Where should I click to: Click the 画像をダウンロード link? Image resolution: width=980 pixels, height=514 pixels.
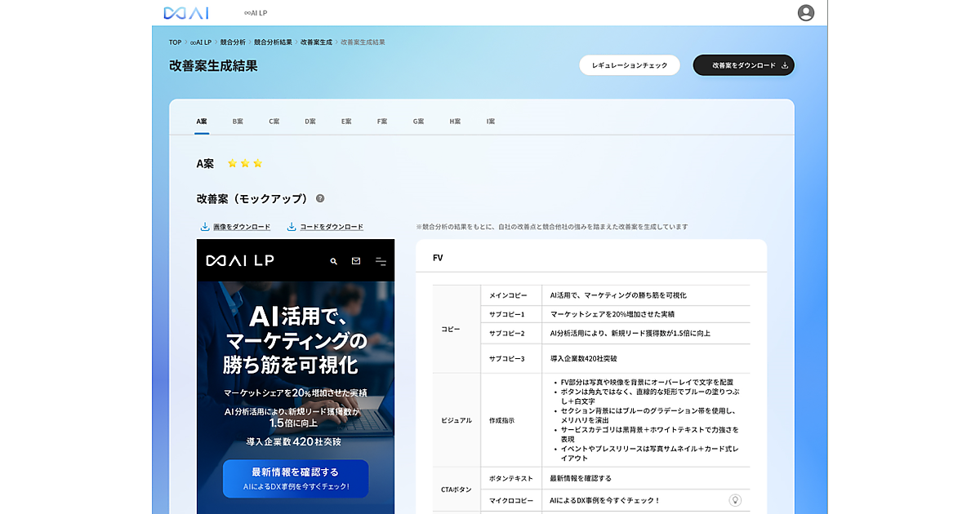(x=242, y=227)
